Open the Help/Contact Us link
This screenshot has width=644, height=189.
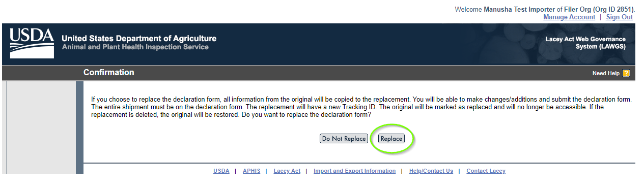(x=431, y=171)
